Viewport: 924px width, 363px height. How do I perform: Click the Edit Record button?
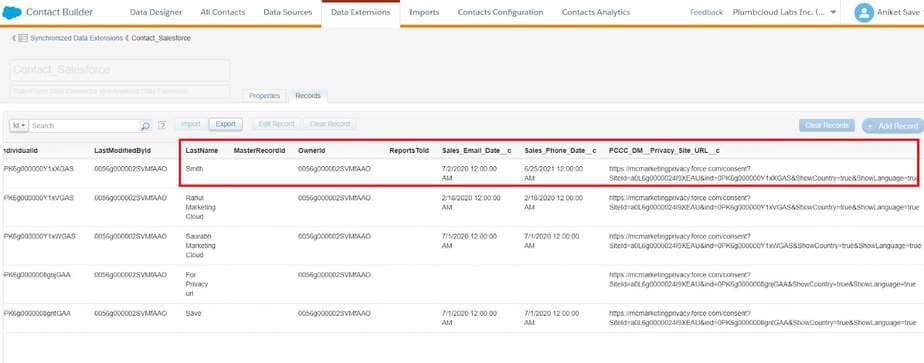click(276, 124)
